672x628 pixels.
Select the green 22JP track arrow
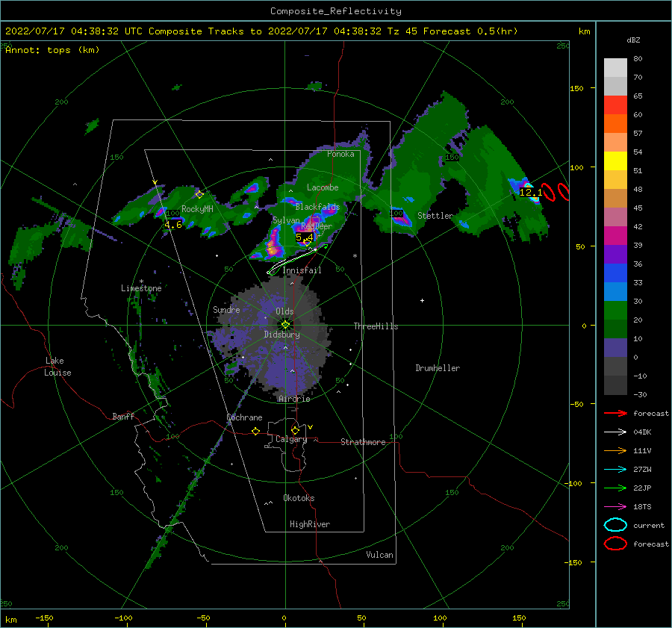click(x=615, y=488)
